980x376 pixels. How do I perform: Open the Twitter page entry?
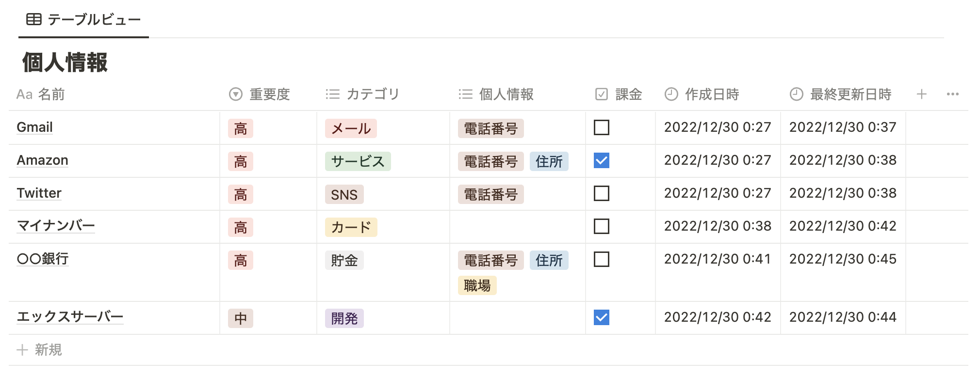tap(39, 193)
